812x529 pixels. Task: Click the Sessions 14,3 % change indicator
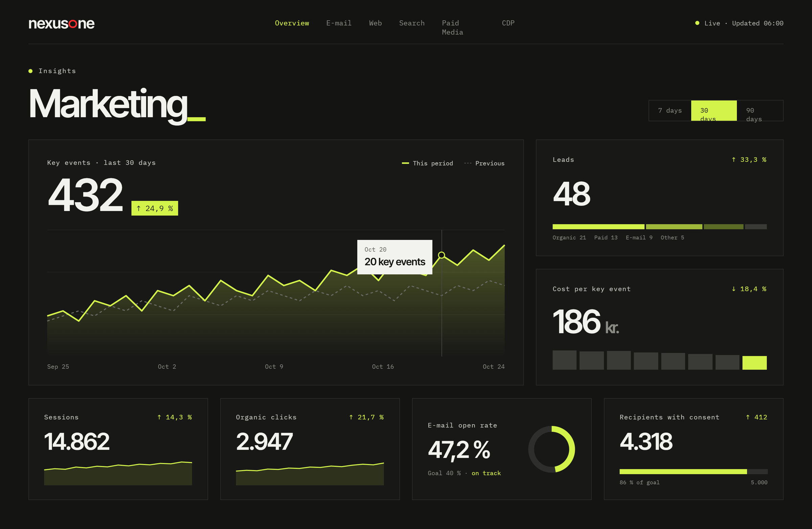(x=174, y=417)
